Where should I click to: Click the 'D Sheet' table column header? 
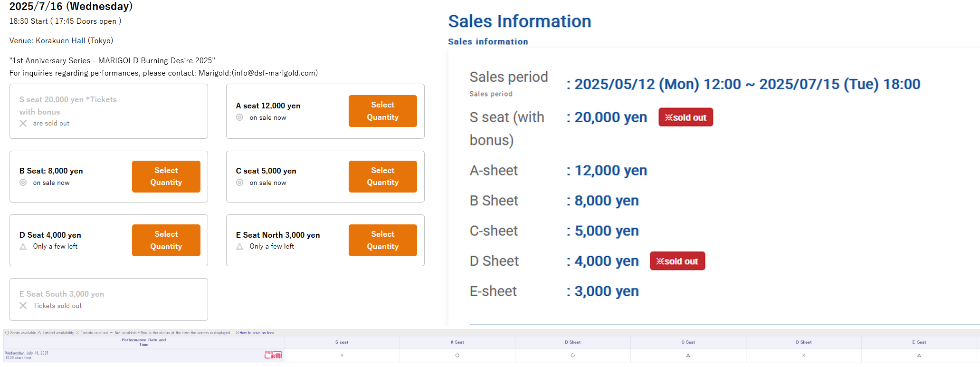pos(804,342)
